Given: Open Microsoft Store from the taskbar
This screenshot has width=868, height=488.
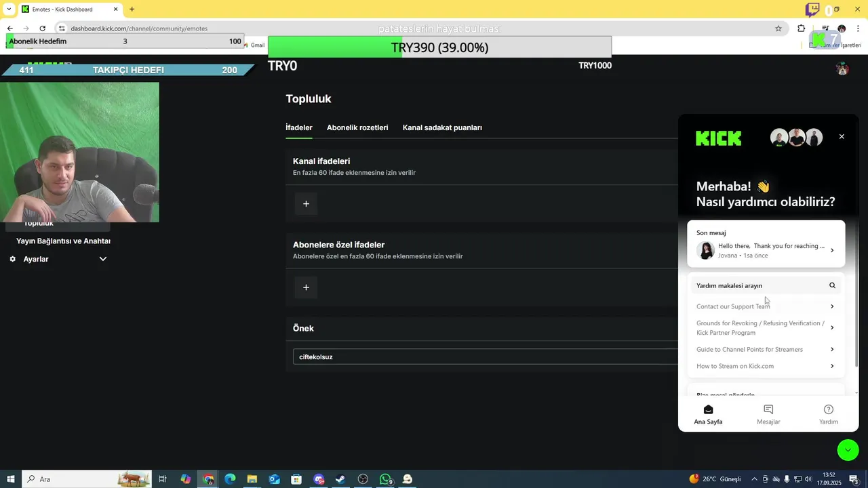Looking at the screenshot, I should 296,479.
